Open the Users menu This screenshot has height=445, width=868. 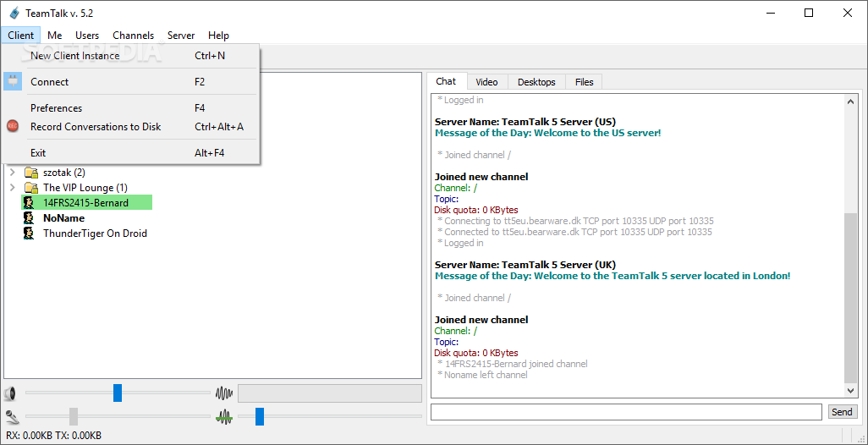87,35
